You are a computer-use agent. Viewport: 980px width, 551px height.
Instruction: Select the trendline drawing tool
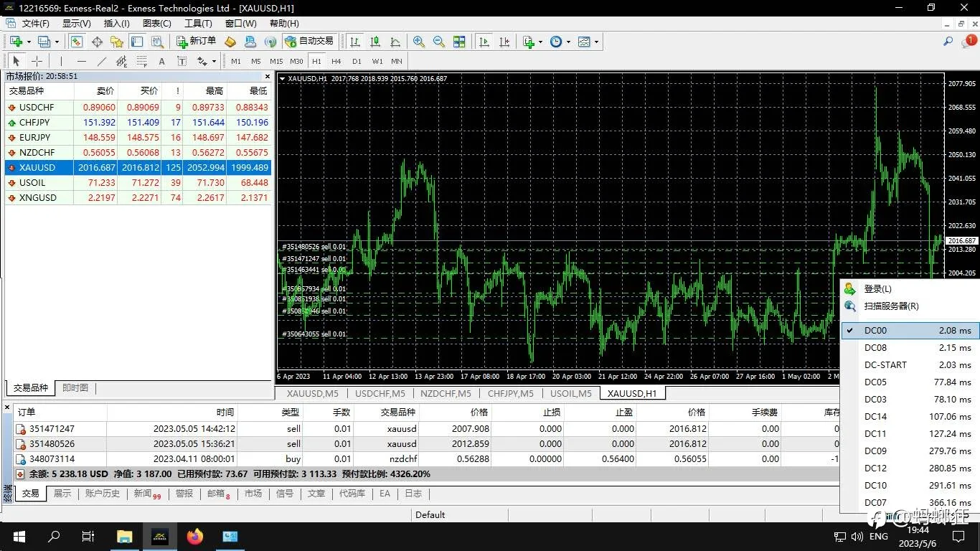[101, 61]
